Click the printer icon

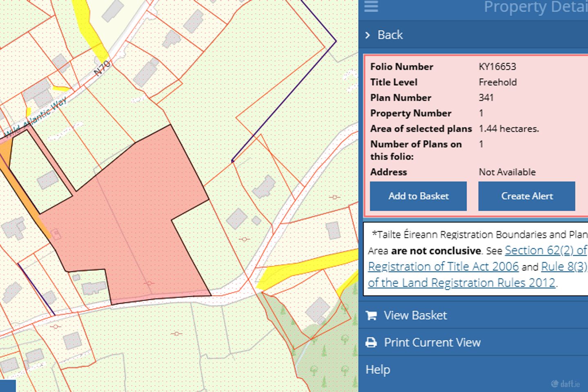[x=371, y=343]
